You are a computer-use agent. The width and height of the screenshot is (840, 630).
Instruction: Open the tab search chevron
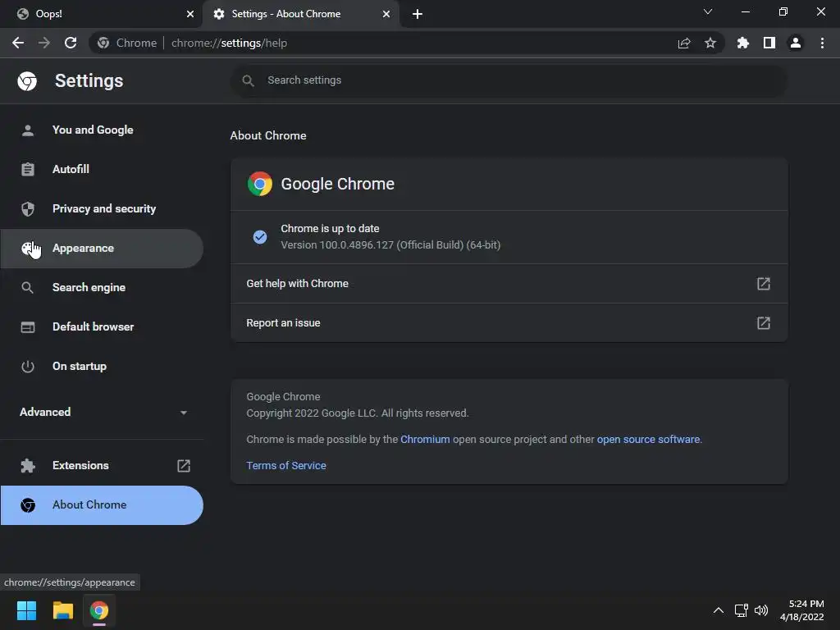coord(708,11)
